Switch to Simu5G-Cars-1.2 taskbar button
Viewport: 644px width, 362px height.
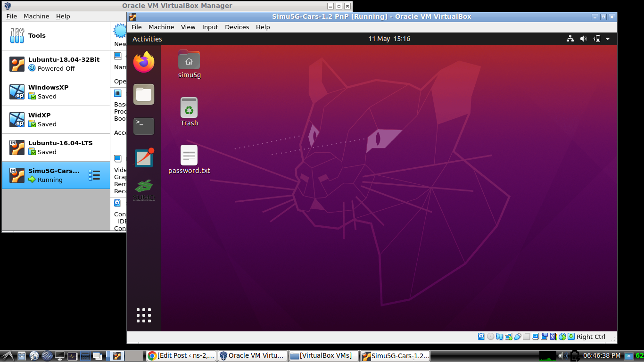tap(396, 356)
